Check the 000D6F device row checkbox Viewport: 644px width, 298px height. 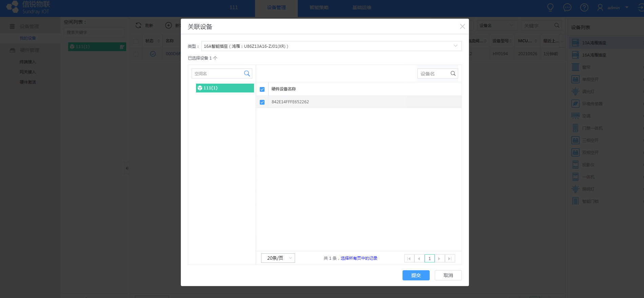136,54
